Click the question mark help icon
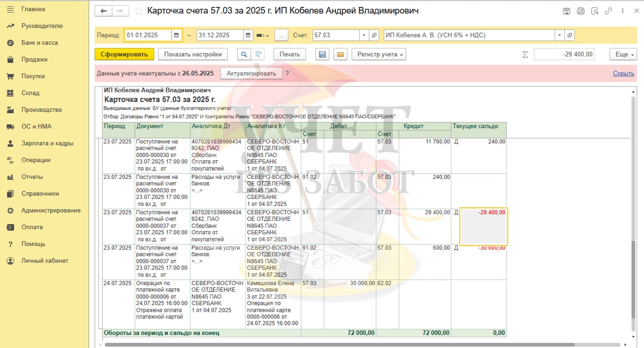Screen dimensions: 644x348 click(287, 73)
